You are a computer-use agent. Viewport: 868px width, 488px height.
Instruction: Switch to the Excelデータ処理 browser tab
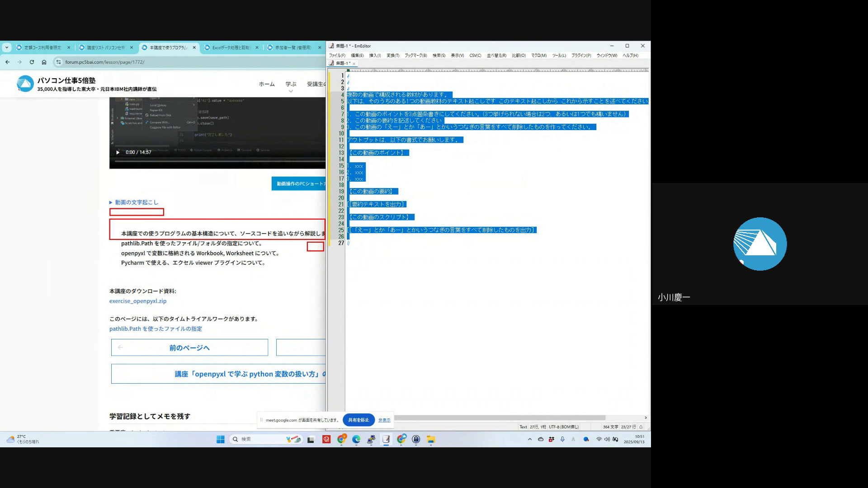(x=231, y=47)
